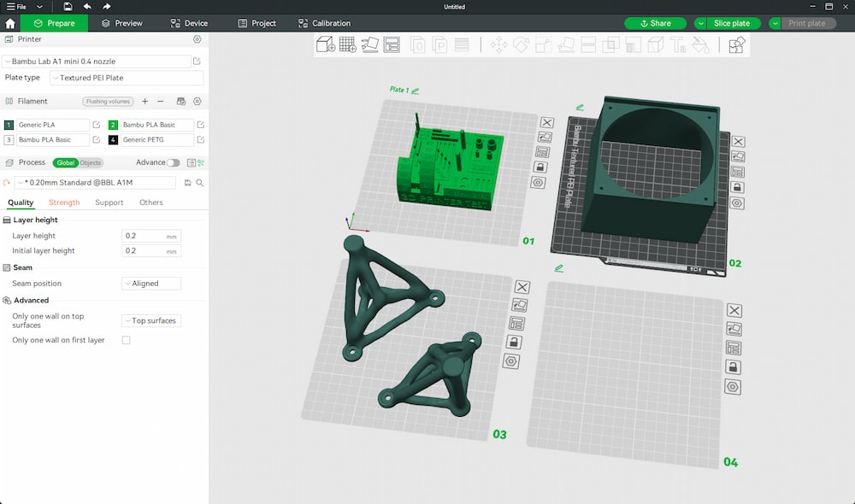The height and width of the screenshot is (504, 855).
Task: Lock plate 04 with padlock icon
Action: coord(733,367)
